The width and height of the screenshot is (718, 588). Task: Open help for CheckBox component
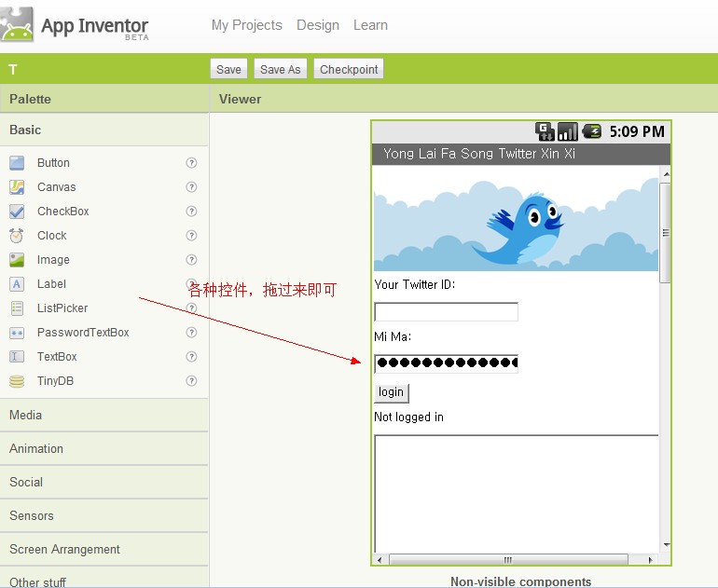pos(191,212)
